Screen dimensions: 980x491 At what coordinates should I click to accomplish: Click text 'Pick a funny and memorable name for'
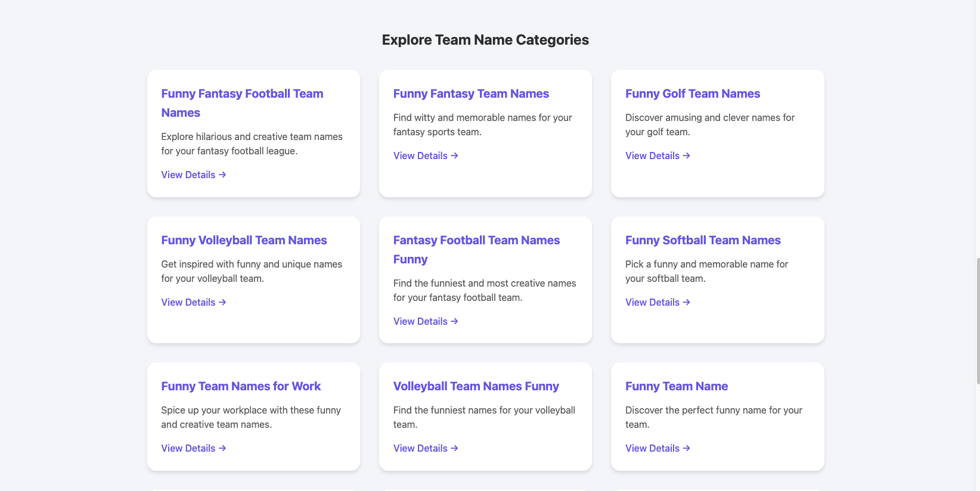pyautogui.click(x=706, y=264)
